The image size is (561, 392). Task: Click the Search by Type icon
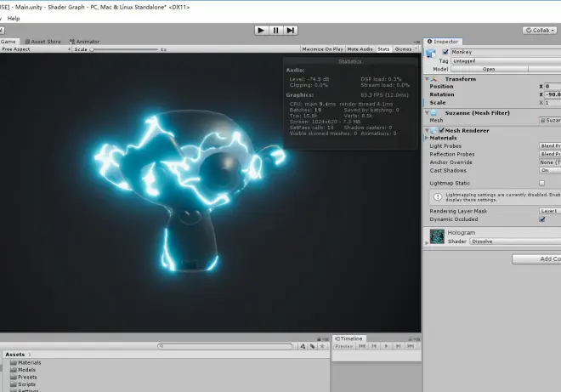pos(303,346)
